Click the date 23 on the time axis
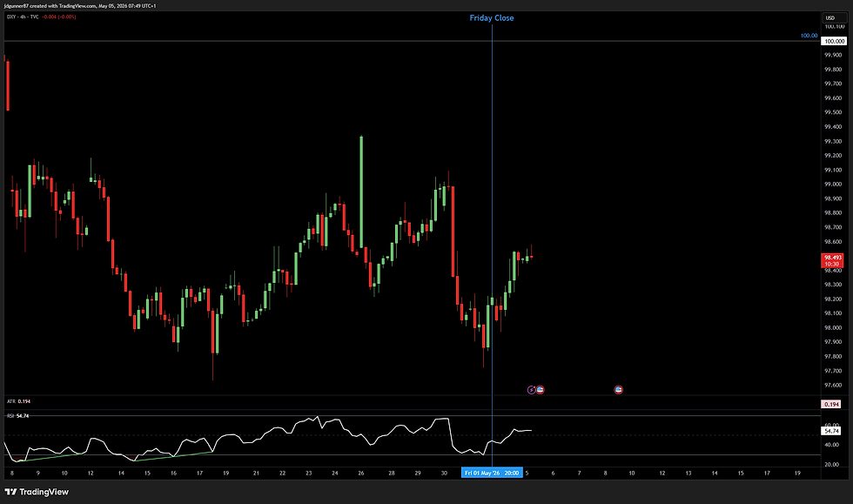 [308, 473]
